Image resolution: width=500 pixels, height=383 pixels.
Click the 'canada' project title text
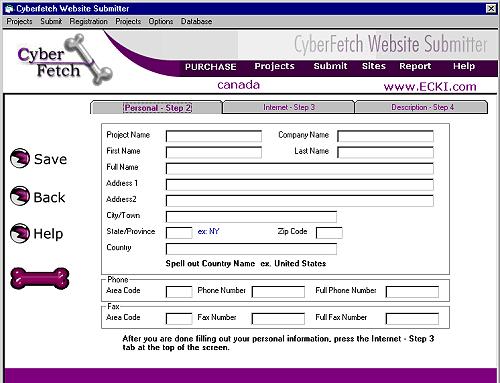(238, 85)
